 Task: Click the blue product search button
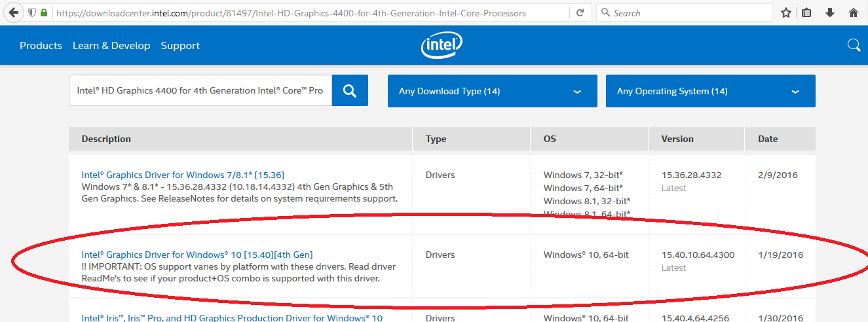350,91
